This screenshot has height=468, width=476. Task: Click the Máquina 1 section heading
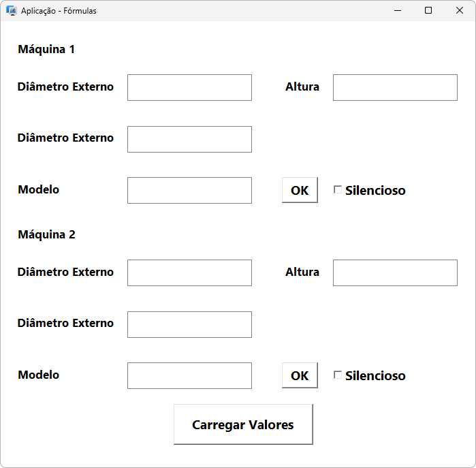[46, 50]
